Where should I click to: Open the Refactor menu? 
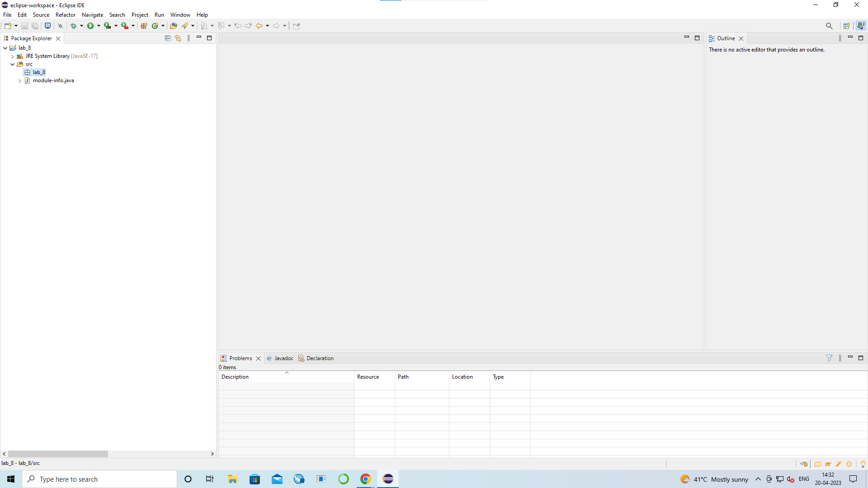66,15
